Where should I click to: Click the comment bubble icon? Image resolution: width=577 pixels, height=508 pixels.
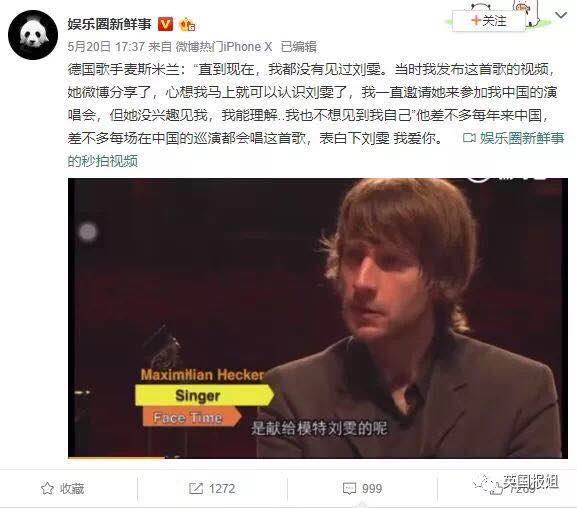pyautogui.click(x=349, y=489)
